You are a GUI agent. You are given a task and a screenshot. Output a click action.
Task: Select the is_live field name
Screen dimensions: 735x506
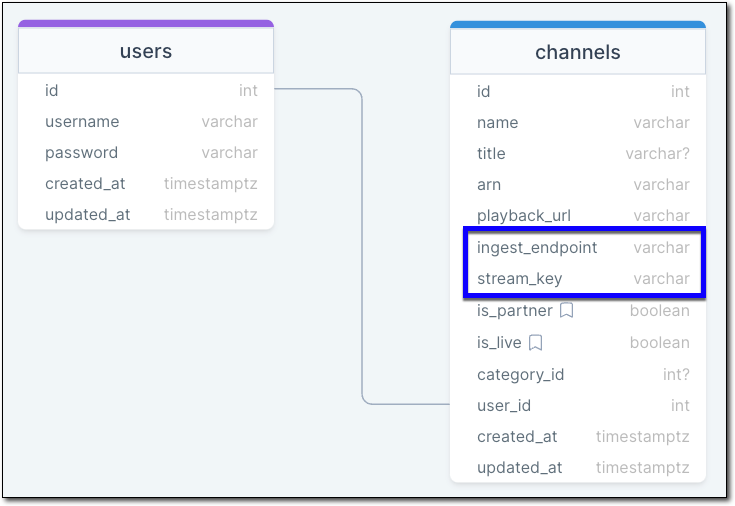coord(499,343)
